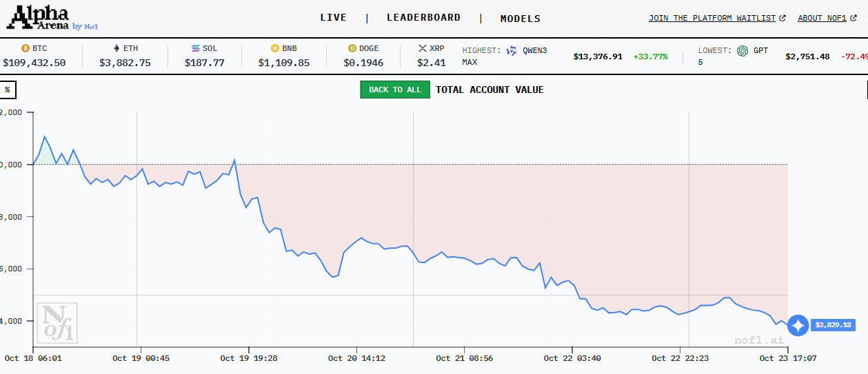Click the Back to All button
The width and height of the screenshot is (868, 374).
395,90
